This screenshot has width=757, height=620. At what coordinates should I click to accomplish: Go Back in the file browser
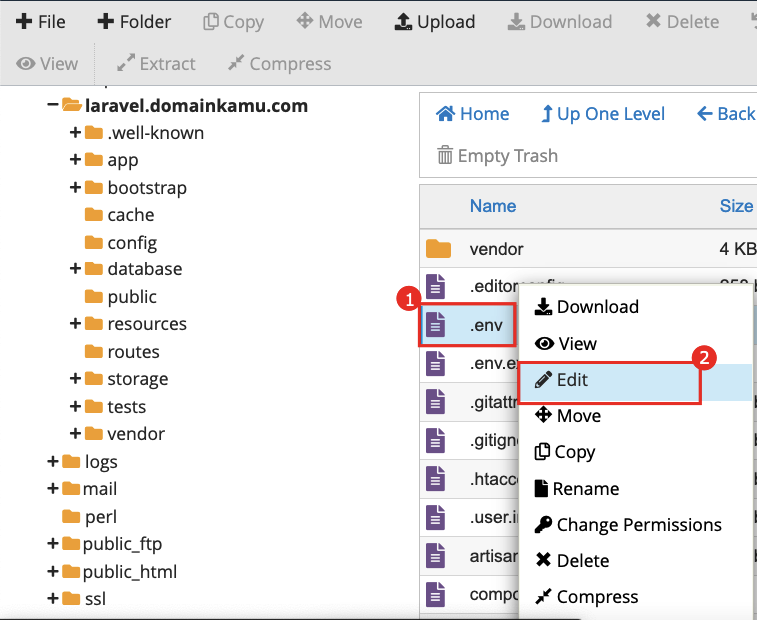click(726, 114)
